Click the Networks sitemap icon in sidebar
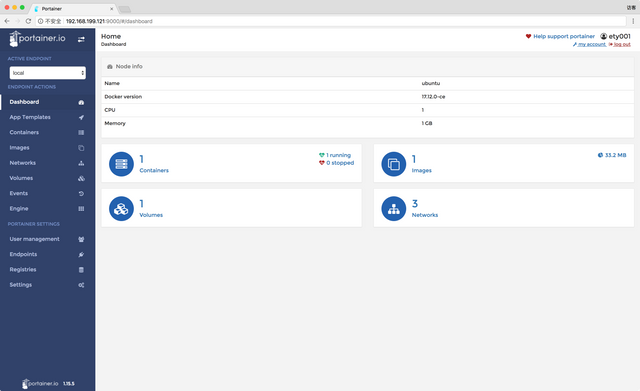Viewport: 640px width, 391px height. point(81,163)
